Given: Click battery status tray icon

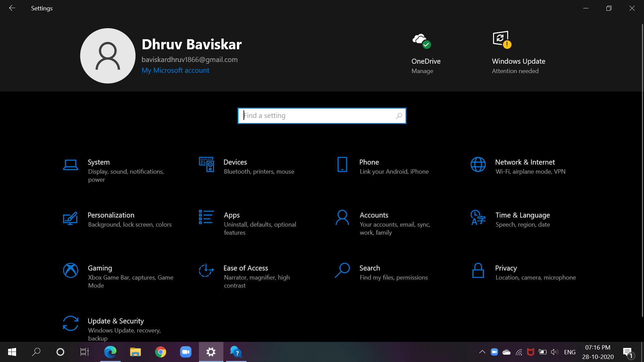Looking at the screenshot, I should pos(543,352).
